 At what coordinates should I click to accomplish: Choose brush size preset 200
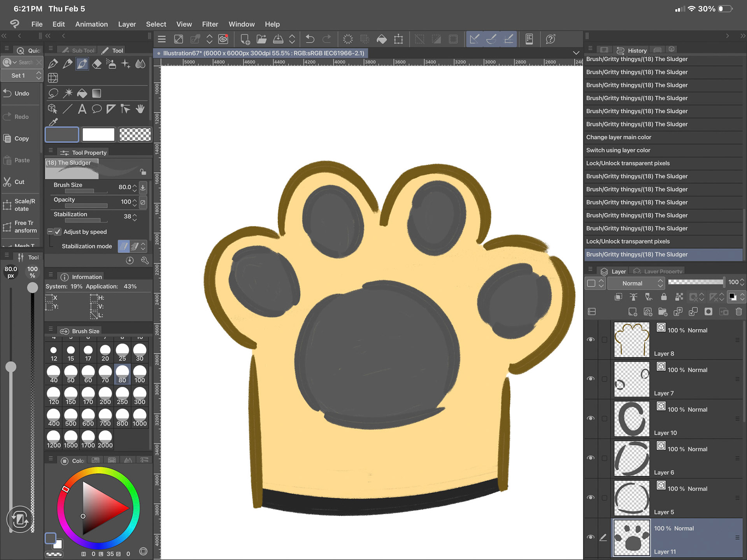coord(105,397)
